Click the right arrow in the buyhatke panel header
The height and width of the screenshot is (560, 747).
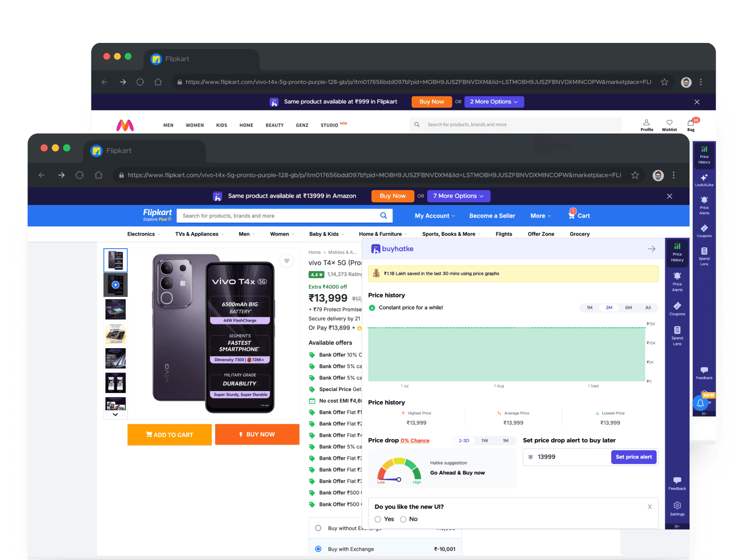click(652, 249)
